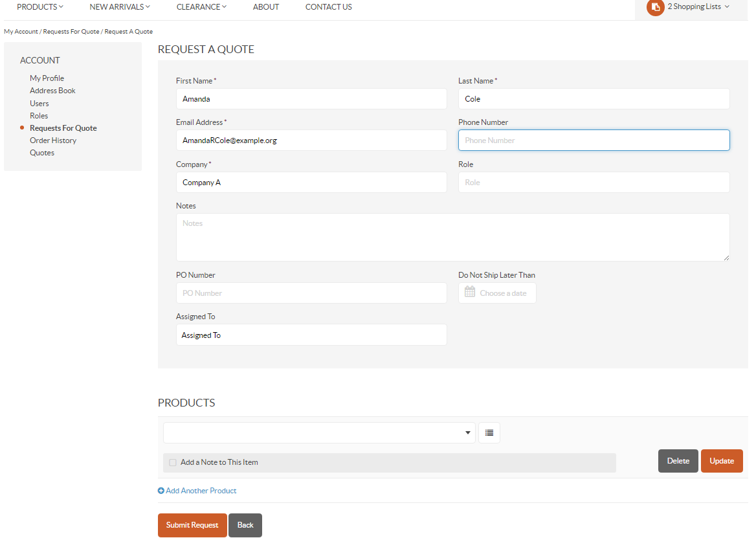Click the Company field
Image resolution: width=756 pixels, height=538 pixels.
[x=311, y=182]
